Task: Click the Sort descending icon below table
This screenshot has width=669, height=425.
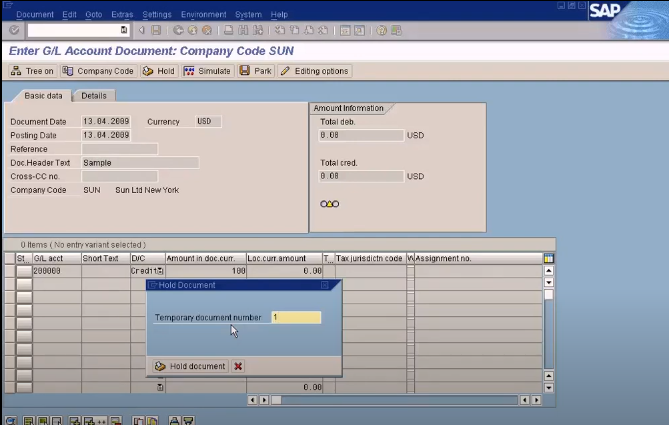Action: [189, 421]
